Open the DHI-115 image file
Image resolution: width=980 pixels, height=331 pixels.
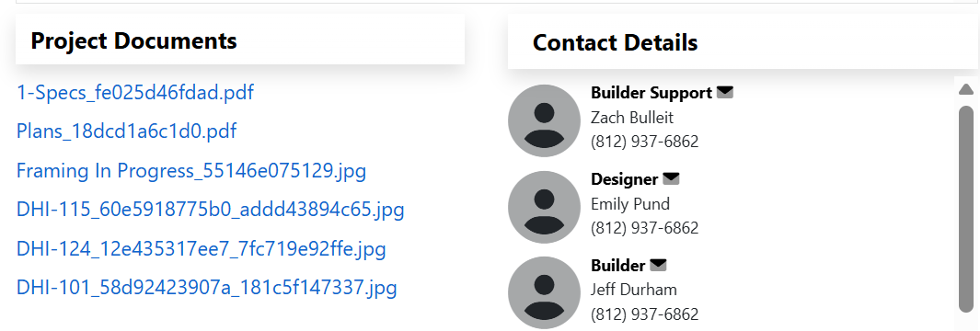point(211,210)
